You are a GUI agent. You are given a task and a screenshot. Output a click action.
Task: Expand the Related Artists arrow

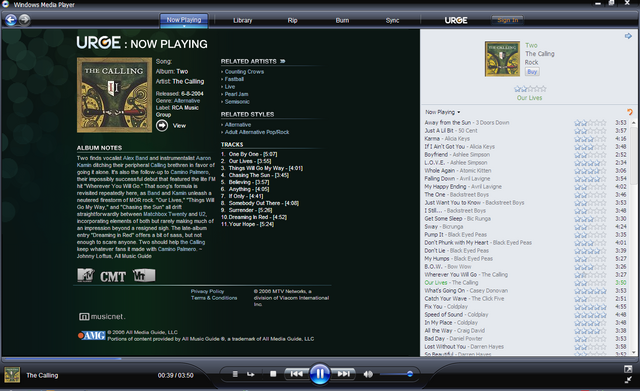pos(282,61)
